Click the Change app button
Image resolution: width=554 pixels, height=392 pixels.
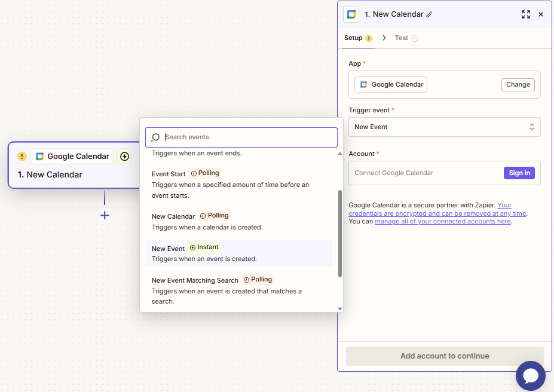tap(518, 84)
